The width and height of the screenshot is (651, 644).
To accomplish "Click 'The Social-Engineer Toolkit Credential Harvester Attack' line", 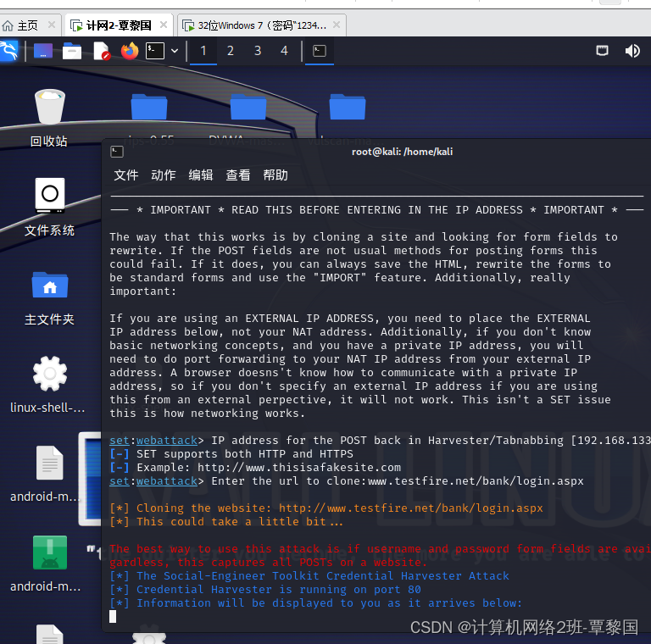I will coord(309,576).
